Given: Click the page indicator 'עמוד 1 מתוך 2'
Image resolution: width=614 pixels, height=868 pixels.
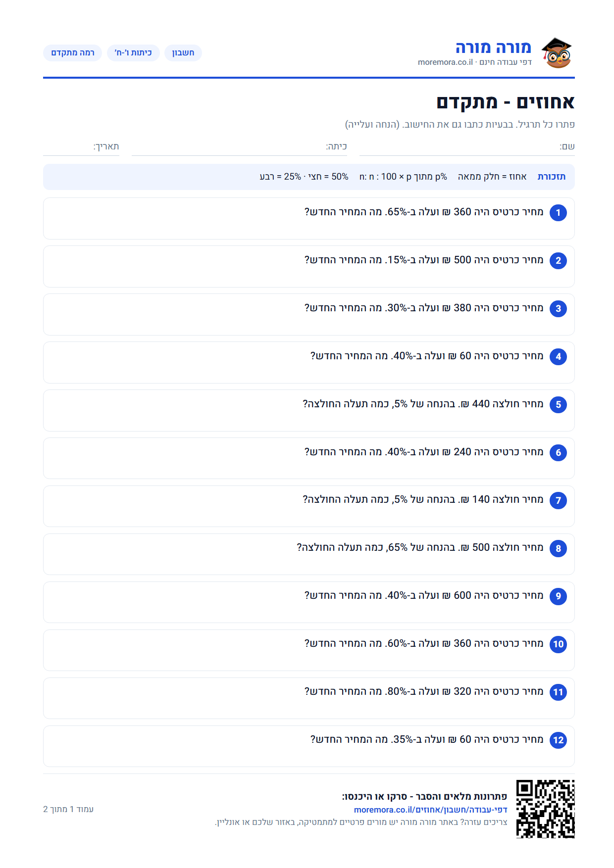Looking at the screenshot, I should pos(68,810).
